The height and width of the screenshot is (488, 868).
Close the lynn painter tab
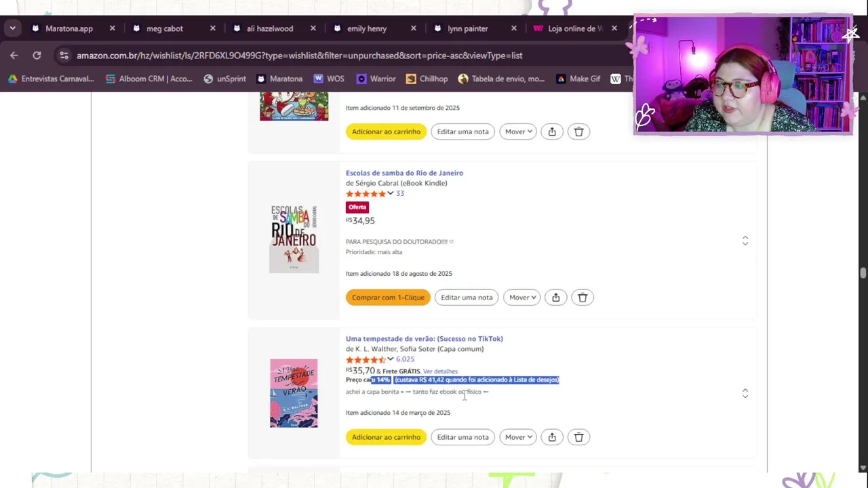pyautogui.click(x=514, y=28)
